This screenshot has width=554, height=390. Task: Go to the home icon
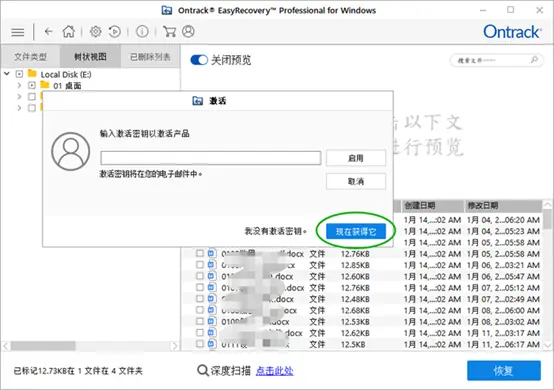click(x=69, y=32)
